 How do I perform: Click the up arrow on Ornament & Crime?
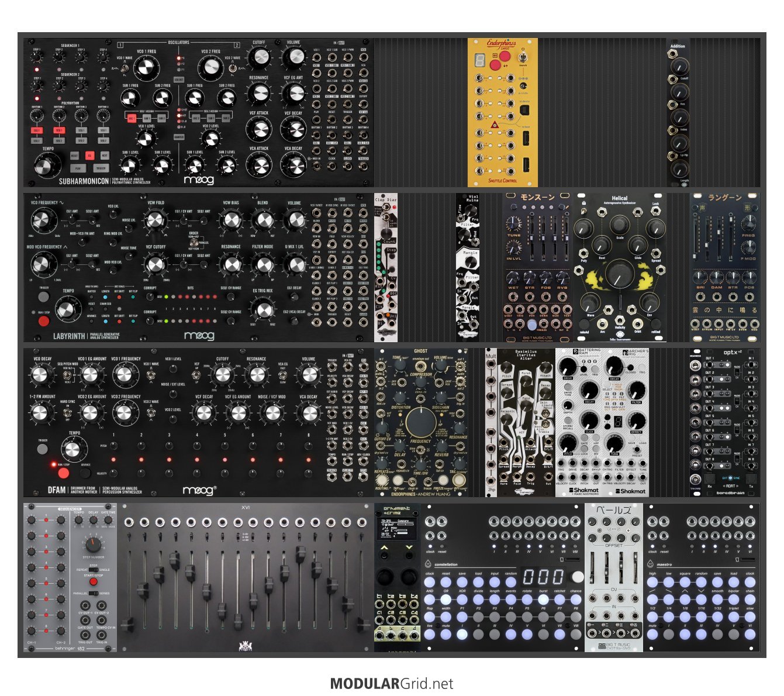click(x=385, y=547)
